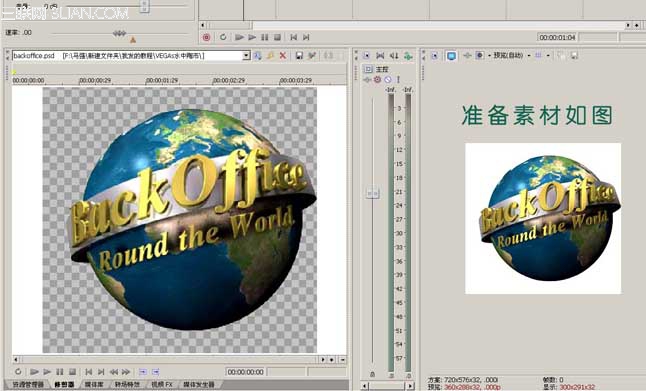646x391 pixels.
Task: Go to start in the trimmer transport
Action: [x=89, y=372]
